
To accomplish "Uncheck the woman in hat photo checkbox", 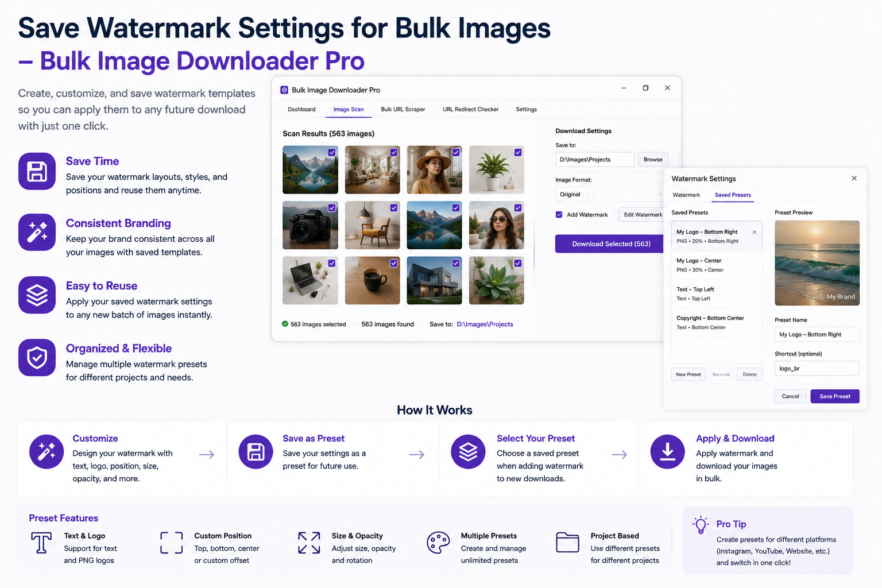I will [x=456, y=153].
